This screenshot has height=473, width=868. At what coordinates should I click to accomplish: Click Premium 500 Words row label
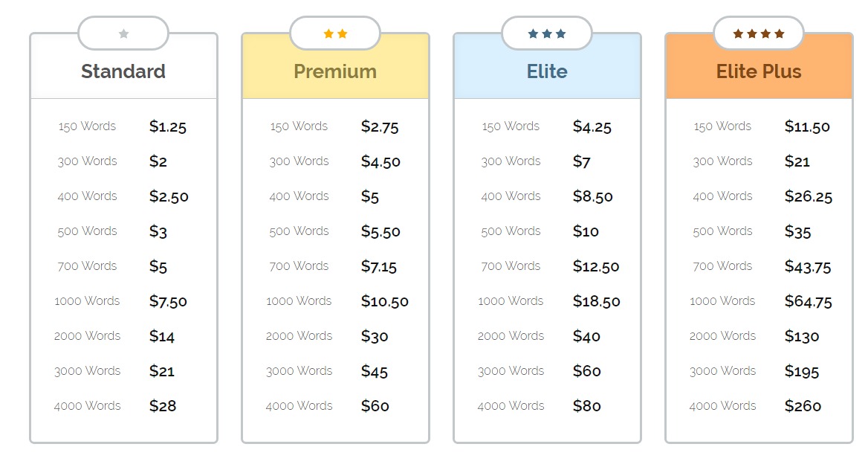(299, 231)
